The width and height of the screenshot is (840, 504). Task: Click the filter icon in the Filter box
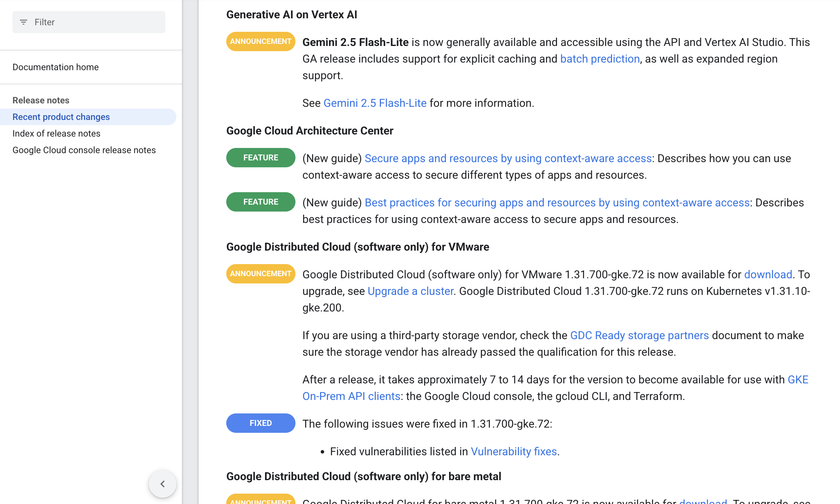(x=23, y=22)
